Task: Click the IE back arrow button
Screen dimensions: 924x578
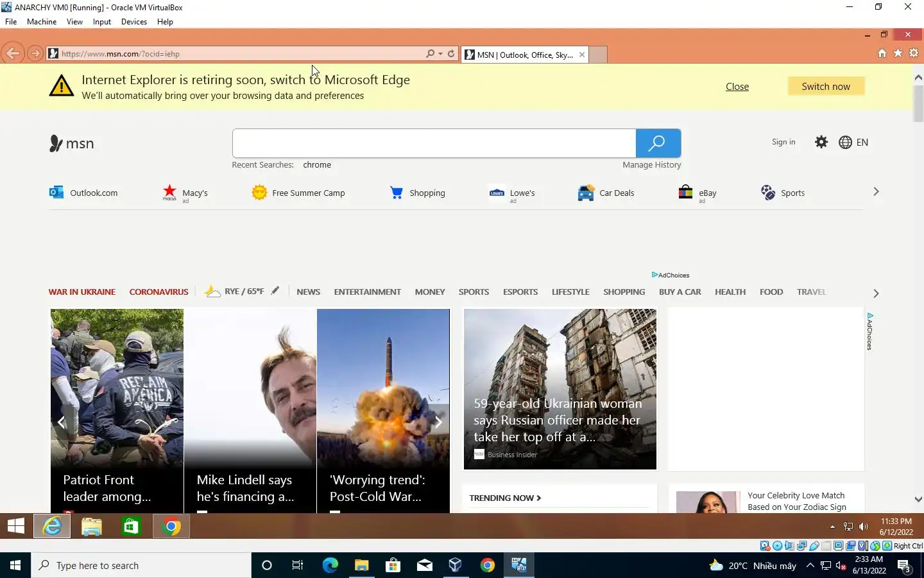Action: [13, 53]
